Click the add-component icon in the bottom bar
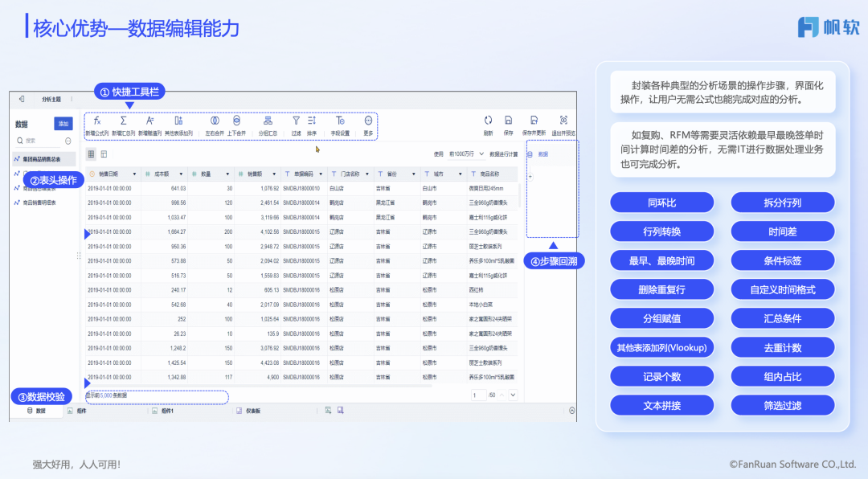Image resolution: width=868 pixels, height=479 pixels. tap(328, 411)
